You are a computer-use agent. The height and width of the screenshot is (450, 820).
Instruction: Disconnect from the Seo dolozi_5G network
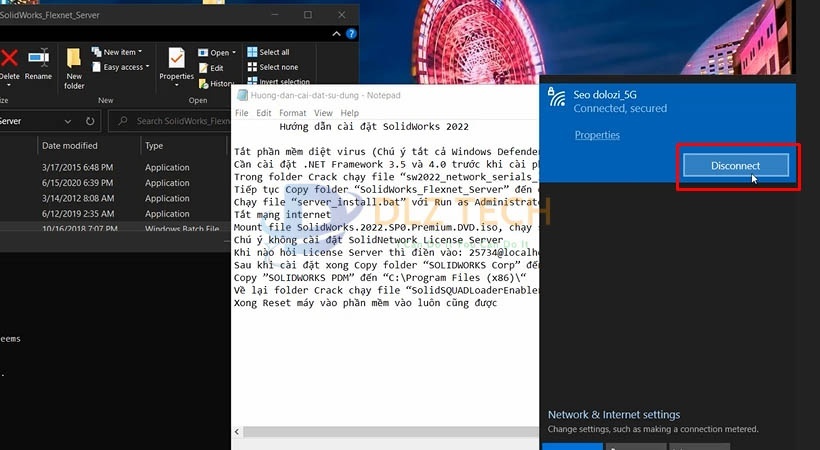click(735, 165)
